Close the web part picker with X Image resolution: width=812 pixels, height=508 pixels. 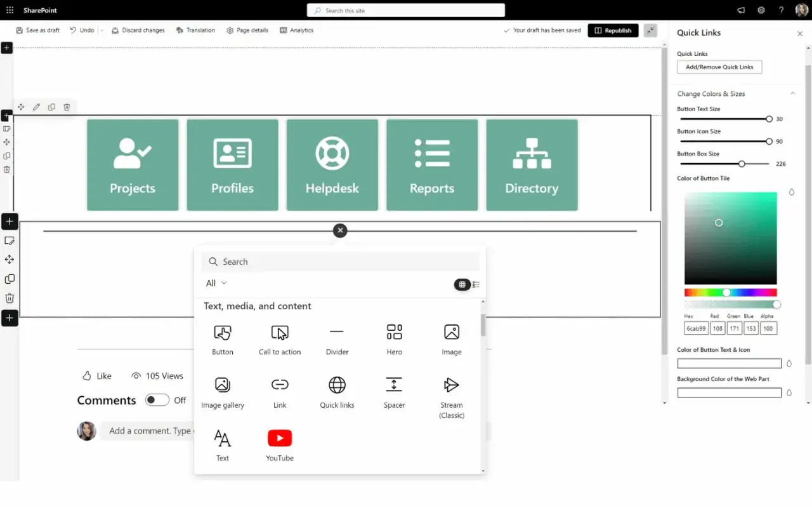coord(340,231)
